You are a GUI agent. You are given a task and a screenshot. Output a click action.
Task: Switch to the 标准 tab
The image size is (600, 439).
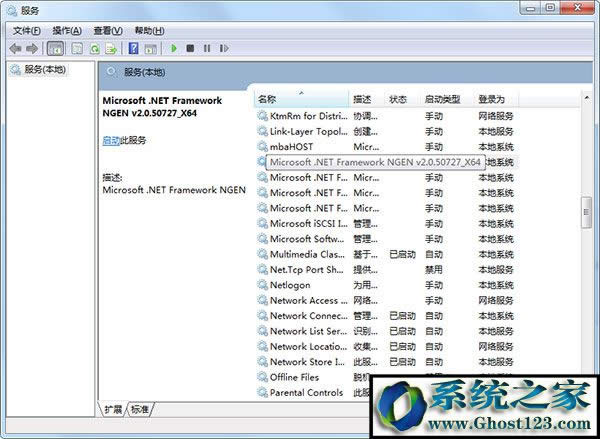click(x=140, y=409)
